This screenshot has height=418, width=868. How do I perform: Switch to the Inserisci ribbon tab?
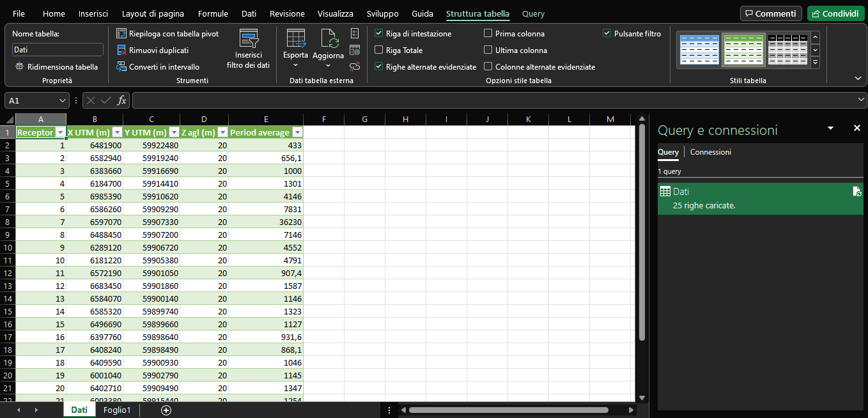click(93, 13)
